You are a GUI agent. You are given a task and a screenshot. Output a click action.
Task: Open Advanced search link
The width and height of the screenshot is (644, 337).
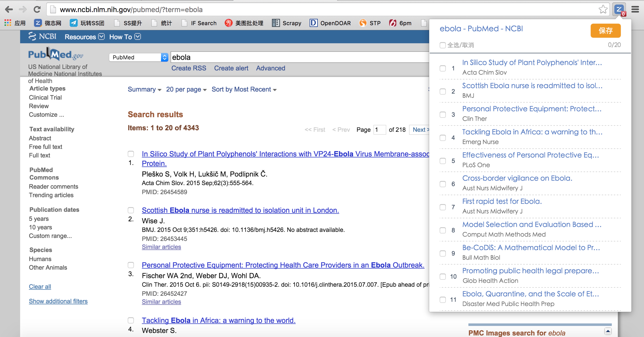click(271, 68)
